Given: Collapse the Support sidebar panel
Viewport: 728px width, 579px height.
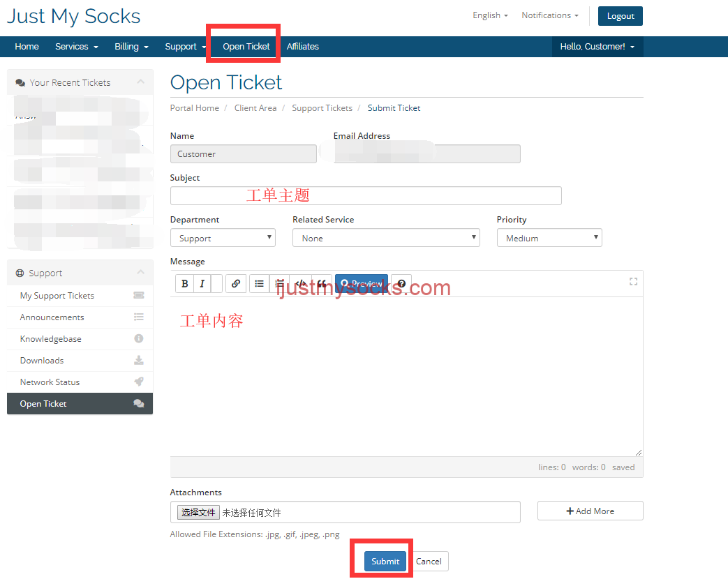Looking at the screenshot, I should 141,272.
